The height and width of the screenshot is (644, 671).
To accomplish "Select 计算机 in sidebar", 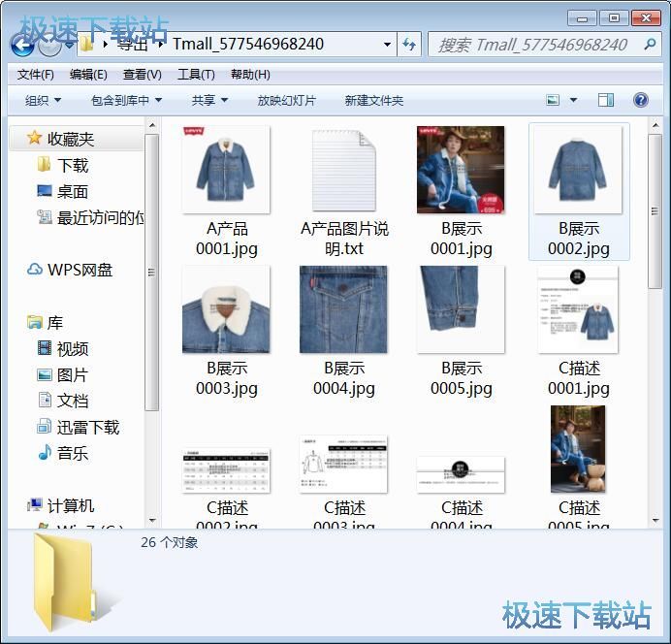I will (60, 505).
